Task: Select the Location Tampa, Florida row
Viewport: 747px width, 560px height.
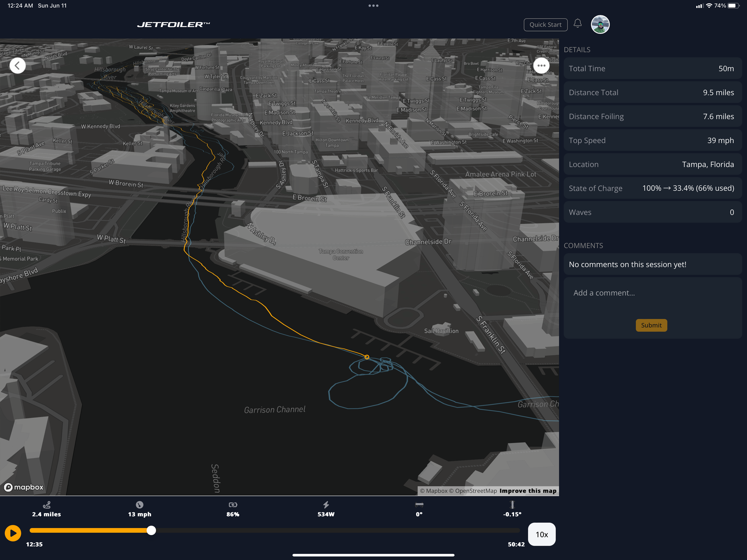Action: 652,164
